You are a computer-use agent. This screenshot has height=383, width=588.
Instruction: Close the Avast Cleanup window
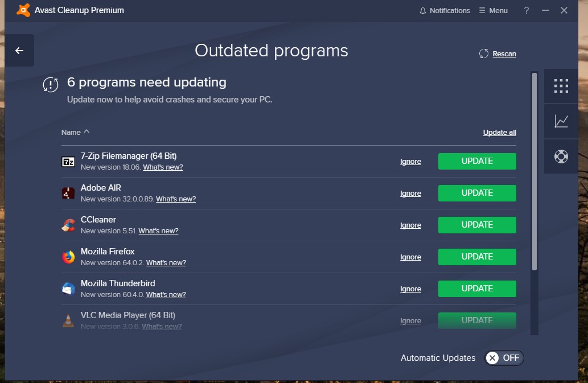point(564,10)
